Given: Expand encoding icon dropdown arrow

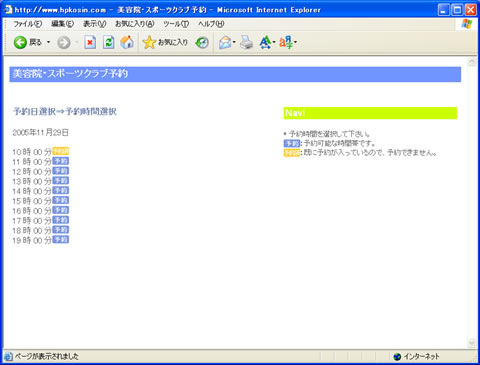Looking at the screenshot, I should 295,42.
